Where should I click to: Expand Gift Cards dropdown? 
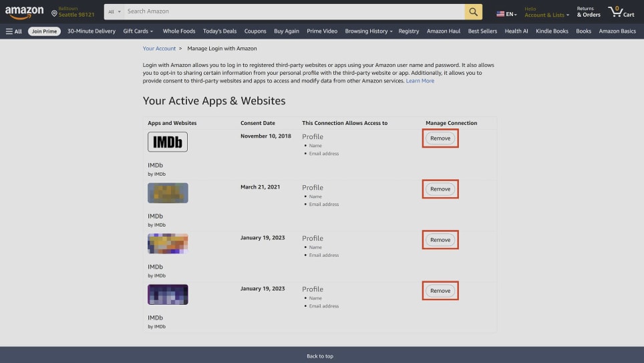(138, 31)
